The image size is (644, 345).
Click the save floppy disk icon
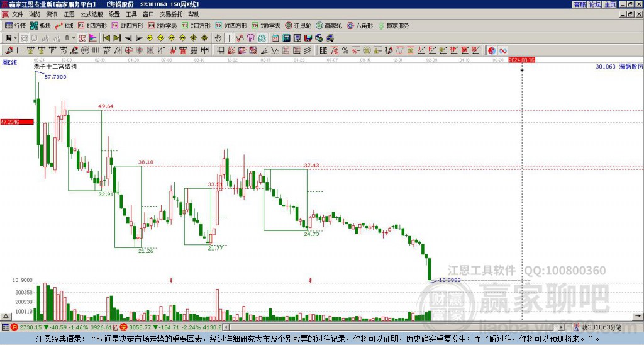coord(308,38)
